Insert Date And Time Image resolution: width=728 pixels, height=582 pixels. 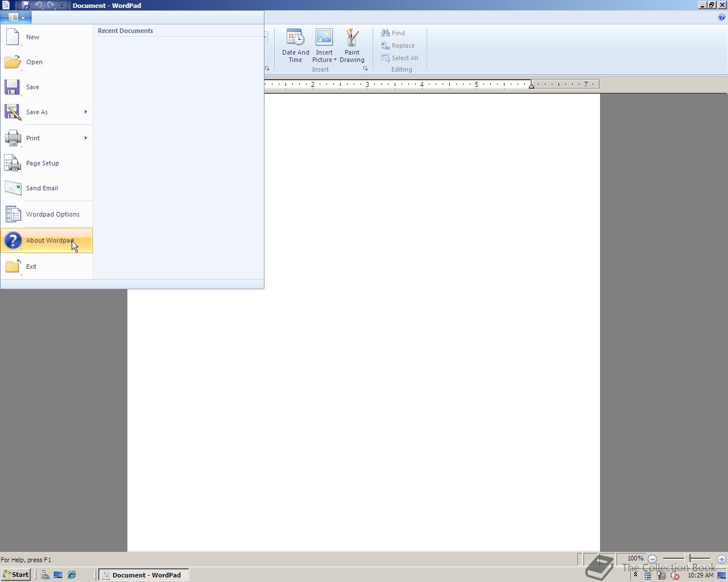[295, 45]
